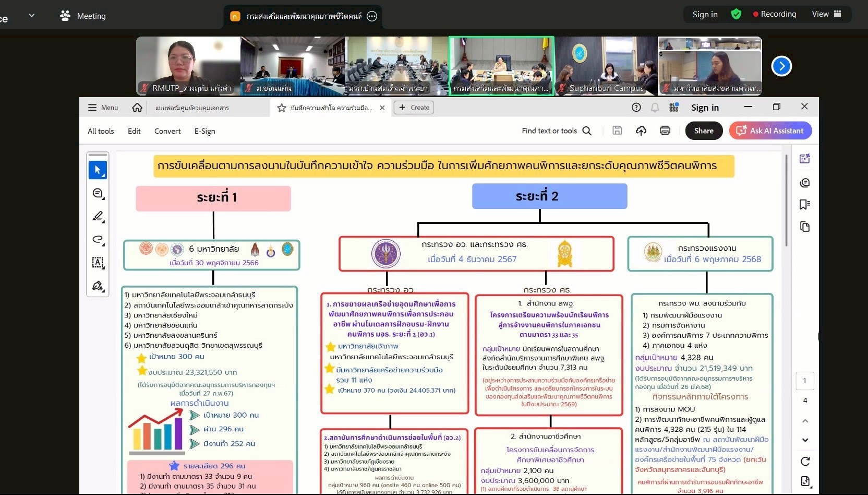This screenshot has height=495, width=868.
Task: Click the black Share button
Action: point(703,131)
